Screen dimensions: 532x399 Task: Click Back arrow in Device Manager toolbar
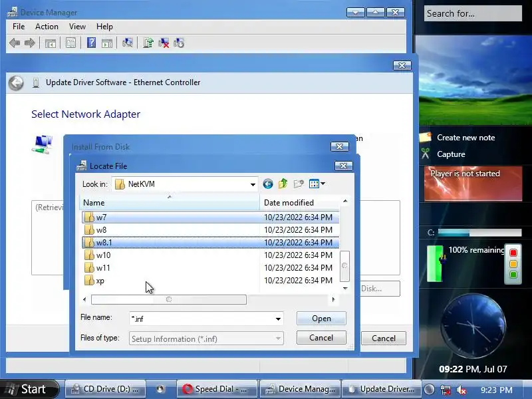pyautogui.click(x=15, y=43)
